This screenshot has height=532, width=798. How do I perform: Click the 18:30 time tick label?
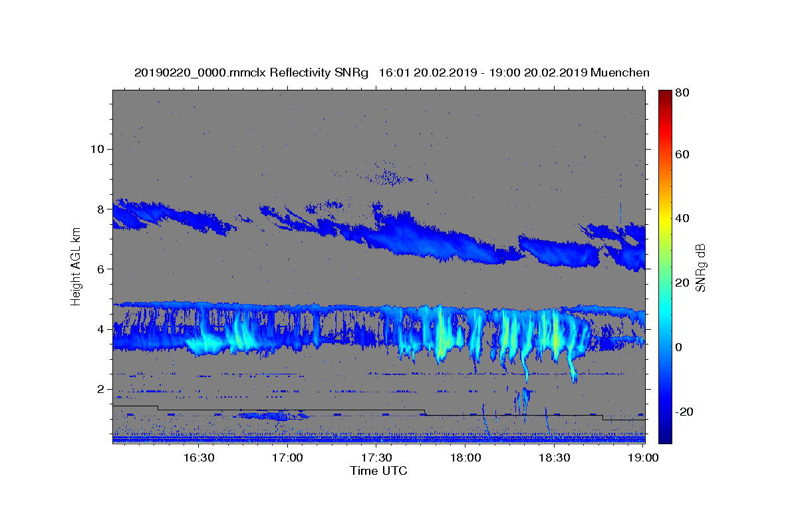pyautogui.click(x=554, y=458)
